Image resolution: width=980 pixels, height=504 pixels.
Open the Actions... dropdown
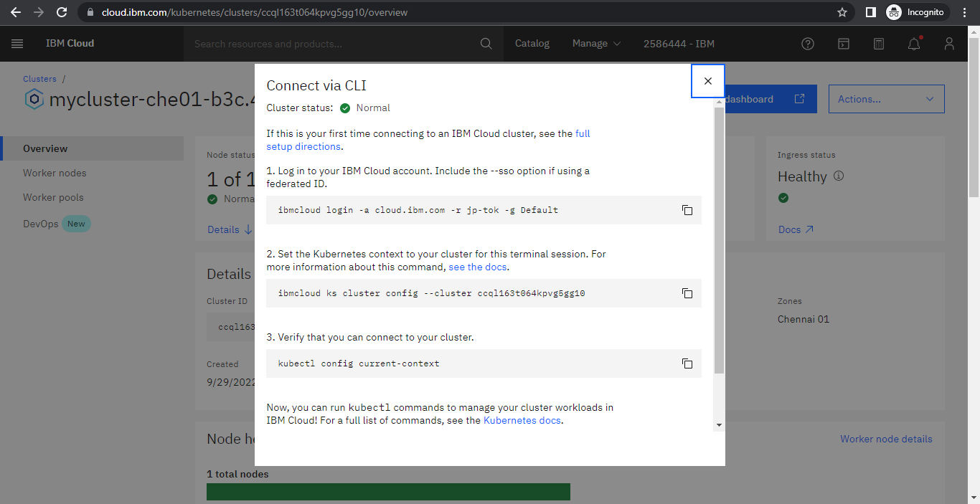[886, 99]
